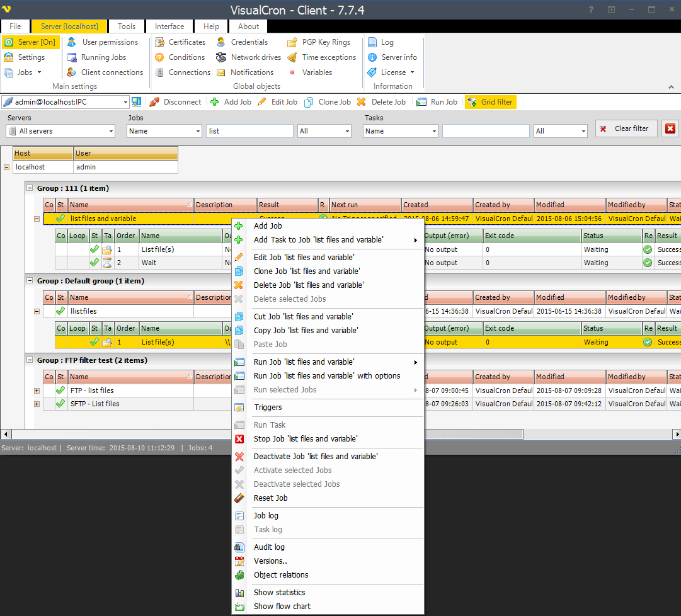This screenshot has width=681, height=616.
Task: Choose 'Object relations' in the context menu
Action: [x=328, y=575]
